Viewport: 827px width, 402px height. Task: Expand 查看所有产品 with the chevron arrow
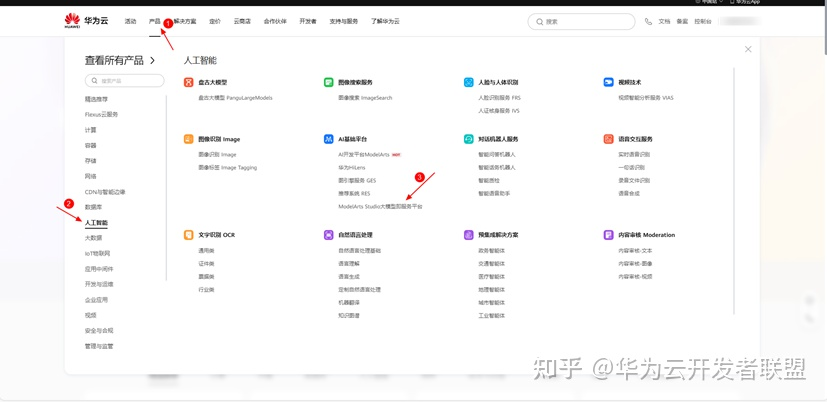coord(152,61)
